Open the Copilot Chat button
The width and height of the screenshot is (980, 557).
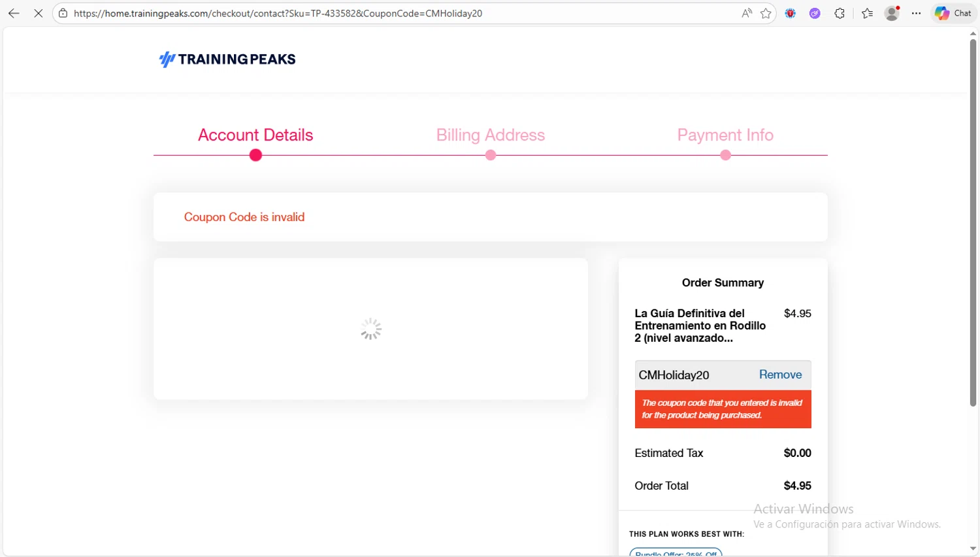click(953, 13)
